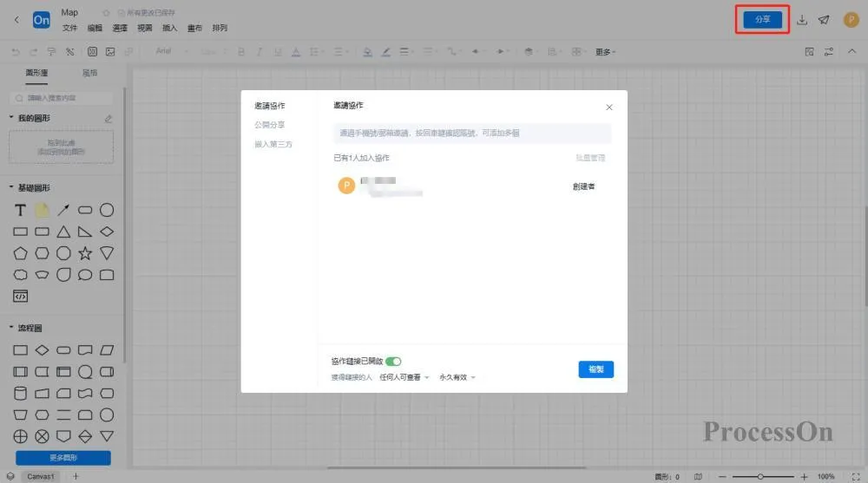Pick the star shape in 基础图形
Screen dimensions: 868x483
[x=85, y=253]
